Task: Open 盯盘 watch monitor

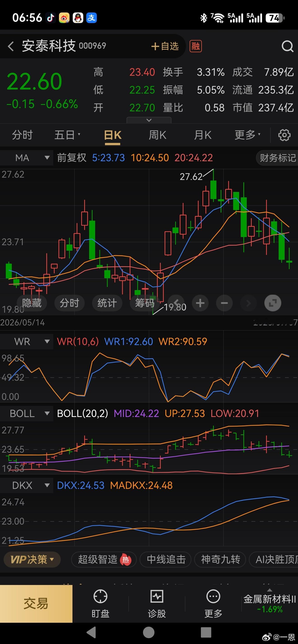Action: (x=100, y=604)
